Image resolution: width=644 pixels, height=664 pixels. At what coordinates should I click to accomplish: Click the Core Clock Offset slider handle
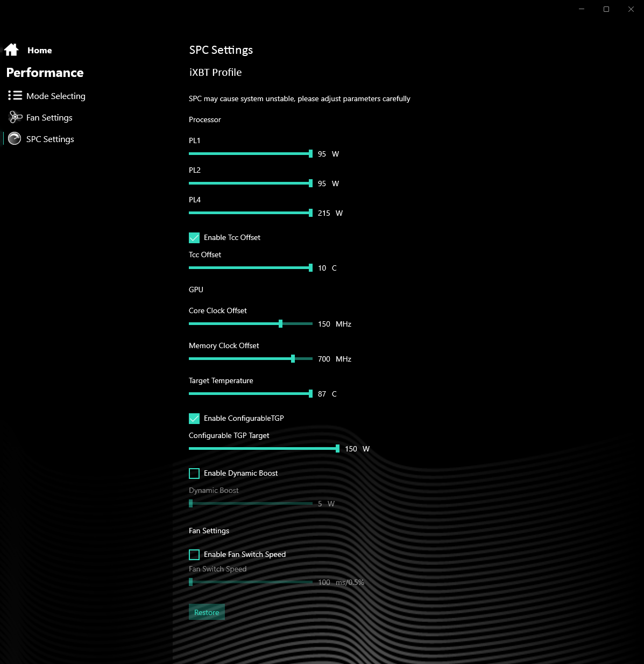pos(280,324)
